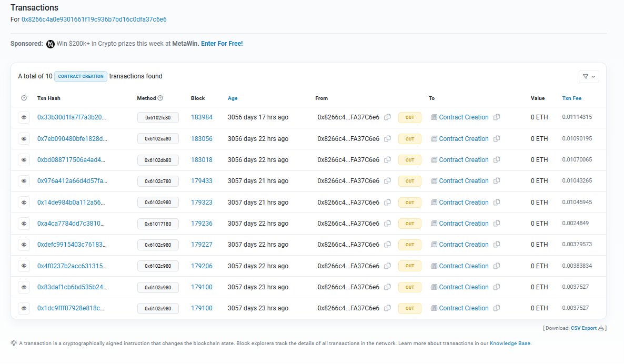Click the Txn Fee column header
624x364 pixels.
(571, 98)
